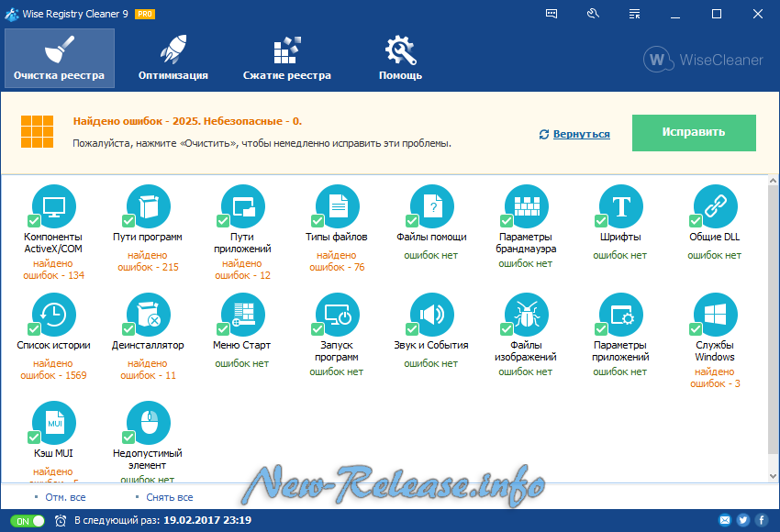Screen dimensions: 780x532
Task: Open the Типы файлов document icon
Action: (338, 206)
